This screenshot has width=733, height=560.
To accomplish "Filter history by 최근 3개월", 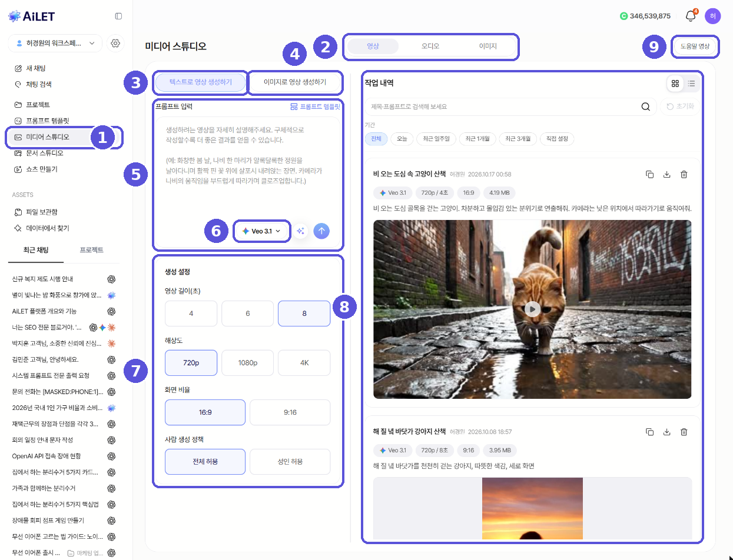I will (x=518, y=139).
